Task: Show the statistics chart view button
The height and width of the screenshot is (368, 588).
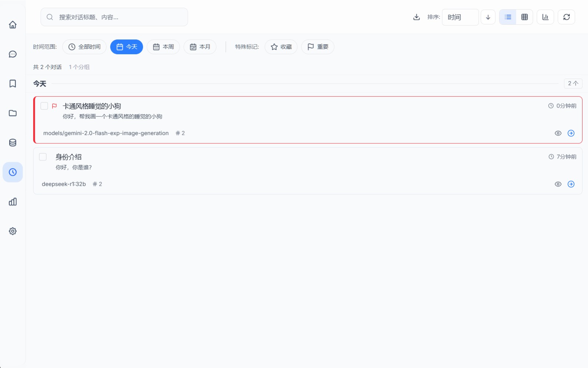Action: point(545,17)
